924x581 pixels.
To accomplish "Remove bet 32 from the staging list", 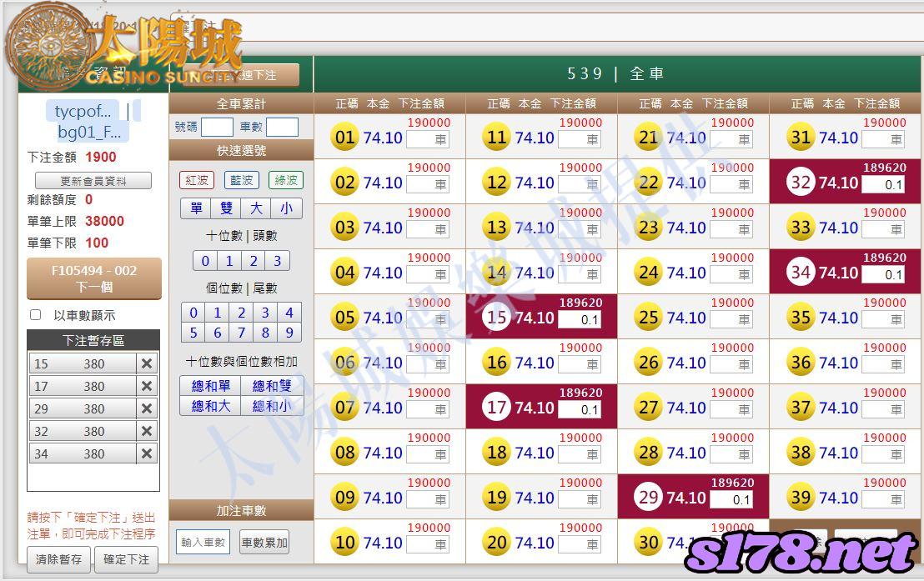I will click(x=147, y=431).
